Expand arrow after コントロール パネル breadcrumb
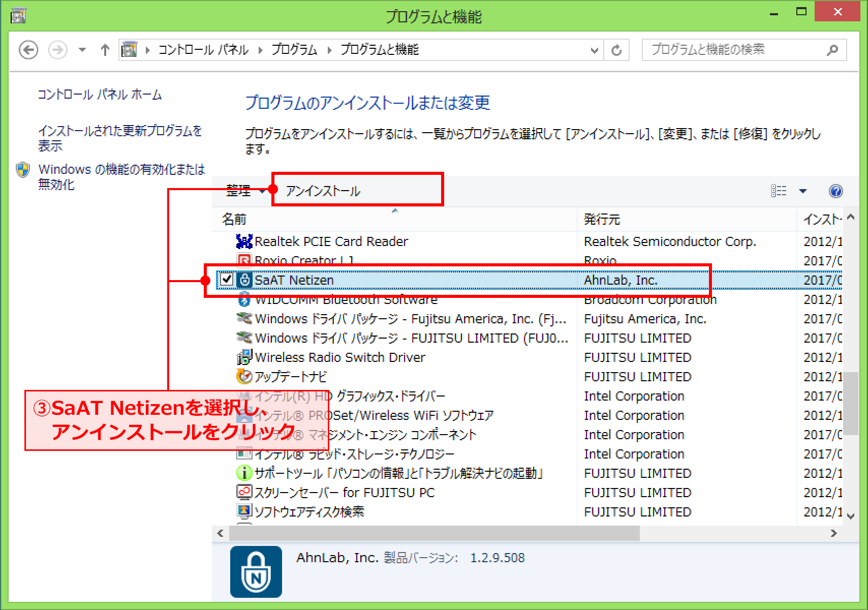The height and width of the screenshot is (610, 868). click(x=260, y=50)
